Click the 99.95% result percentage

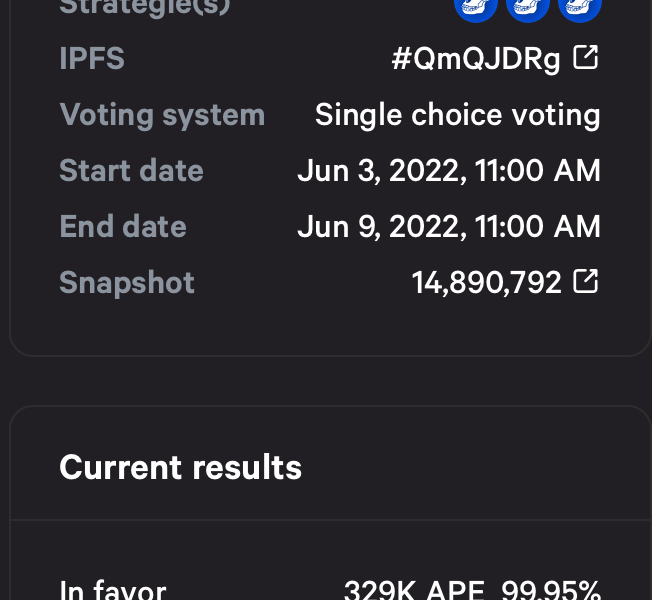click(551, 590)
